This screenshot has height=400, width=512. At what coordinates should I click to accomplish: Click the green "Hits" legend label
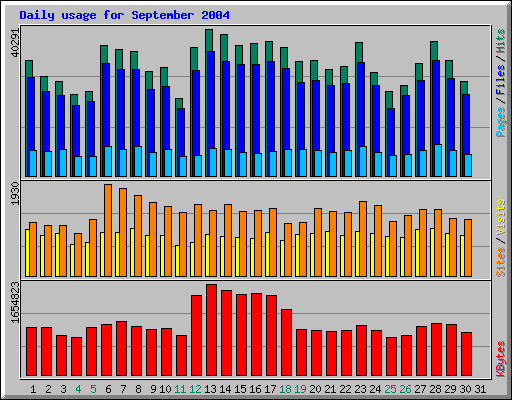501,41
